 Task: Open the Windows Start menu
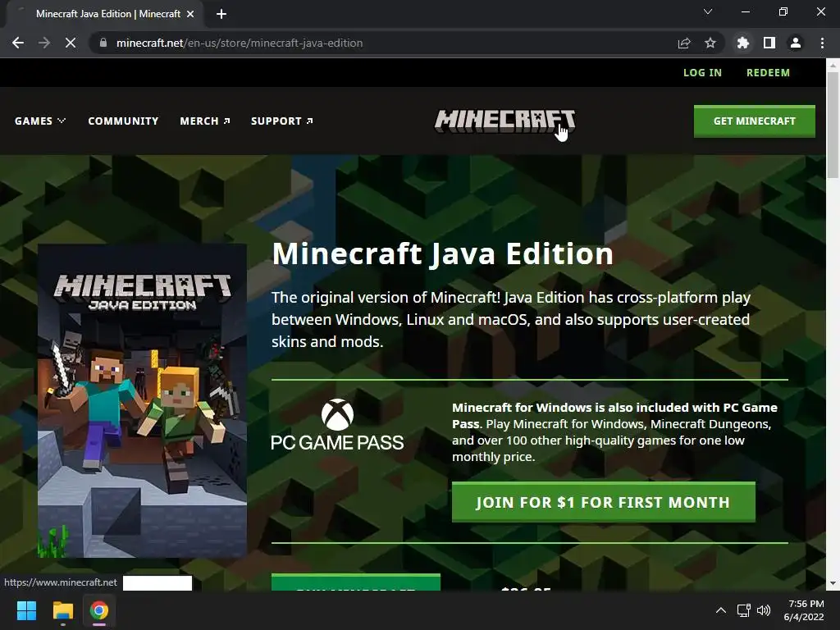coord(26,610)
